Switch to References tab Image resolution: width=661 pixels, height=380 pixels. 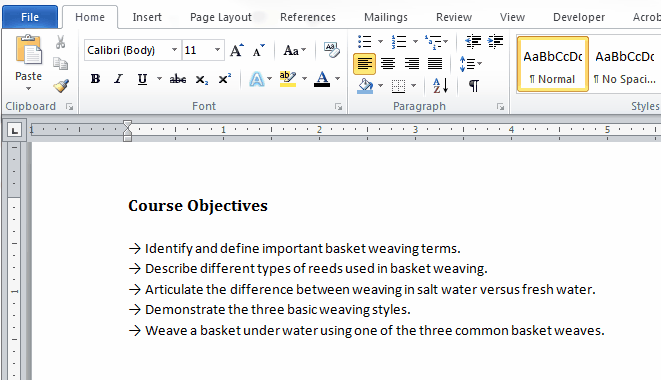(x=308, y=17)
